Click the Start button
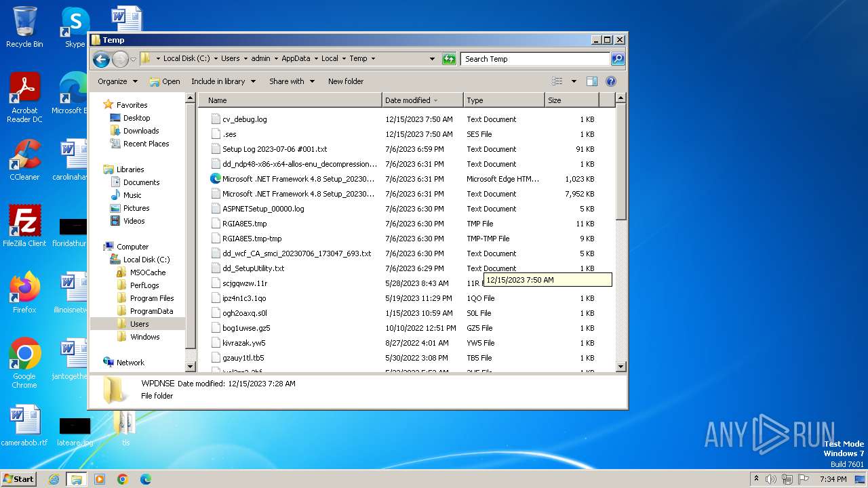Screen dimensions: 868x488 pyautogui.click(x=18, y=479)
